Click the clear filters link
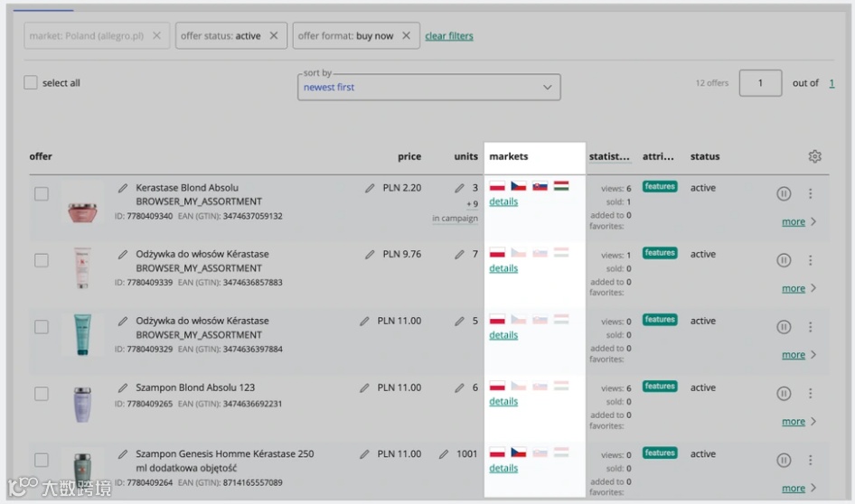Image resolution: width=855 pixels, height=504 pixels. [449, 36]
